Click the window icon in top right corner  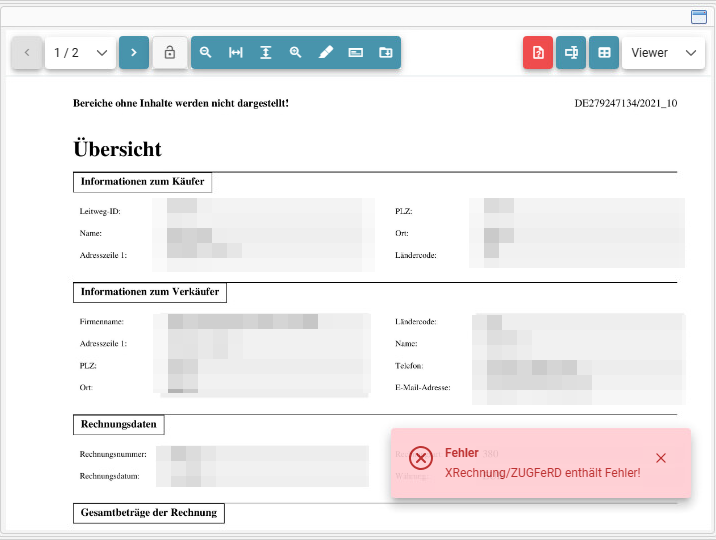699,17
